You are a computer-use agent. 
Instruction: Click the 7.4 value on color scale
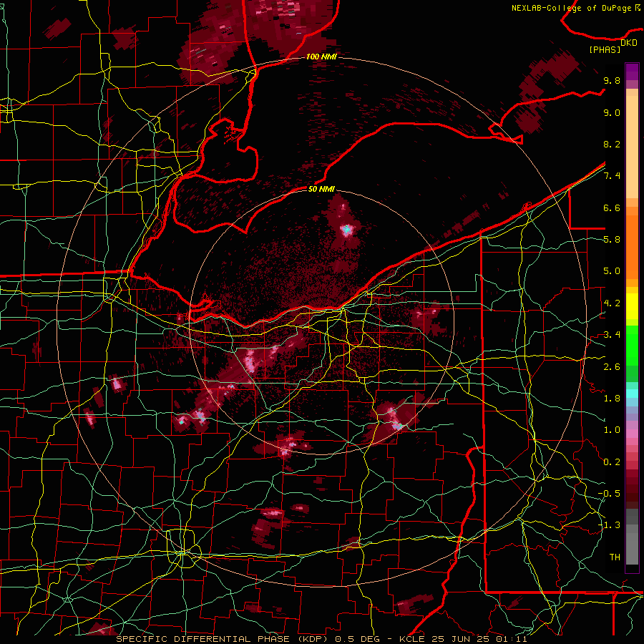tap(612, 176)
